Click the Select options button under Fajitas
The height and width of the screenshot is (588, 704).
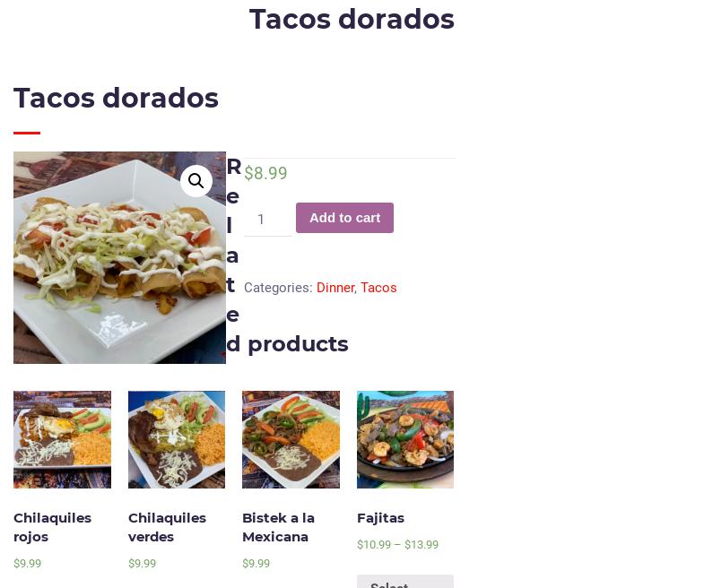point(405,582)
